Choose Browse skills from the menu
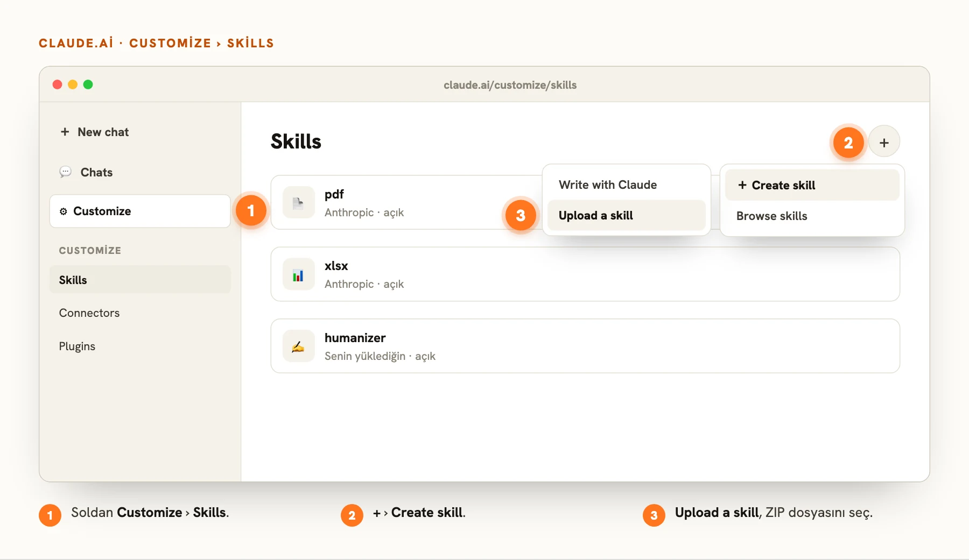Viewport: 969px width, 560px height. tap(812, 216)
